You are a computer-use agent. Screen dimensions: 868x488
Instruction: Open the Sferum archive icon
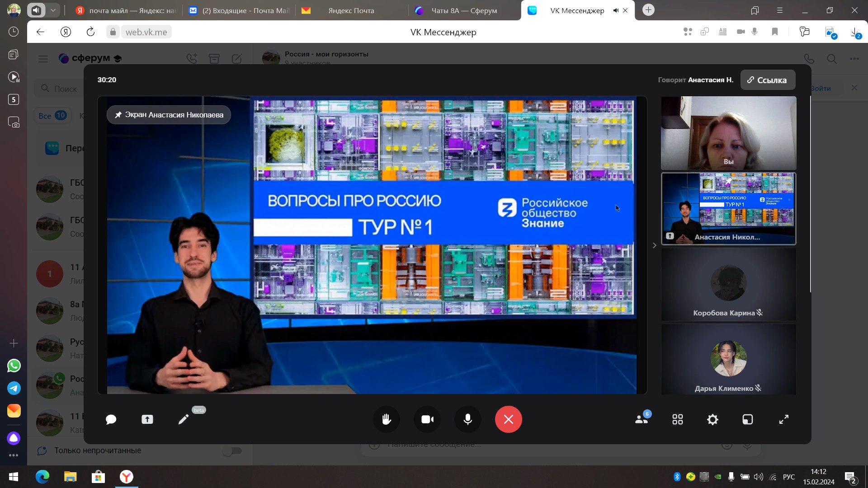click(x=214, y=59)
